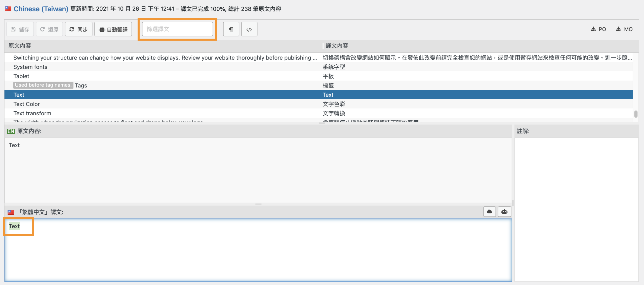Select the 'Tags' row with context note

pos(81,85)
